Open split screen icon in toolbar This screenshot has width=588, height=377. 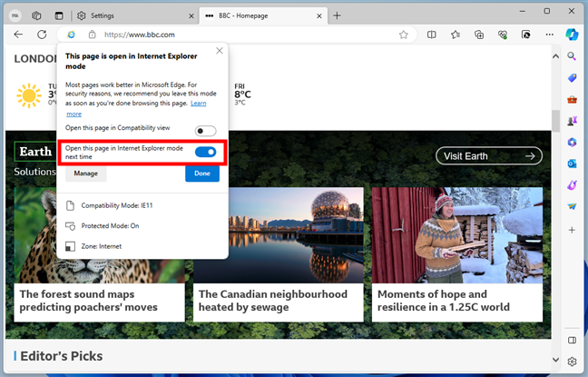click(432, 35)
